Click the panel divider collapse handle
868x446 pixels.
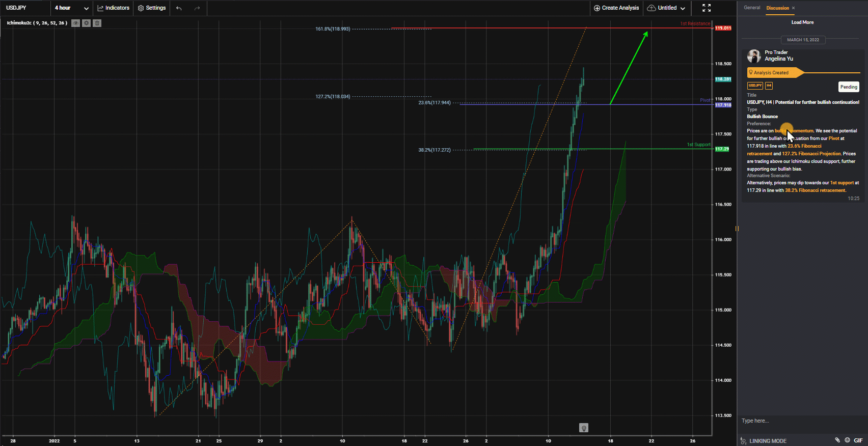coord(737,228)
